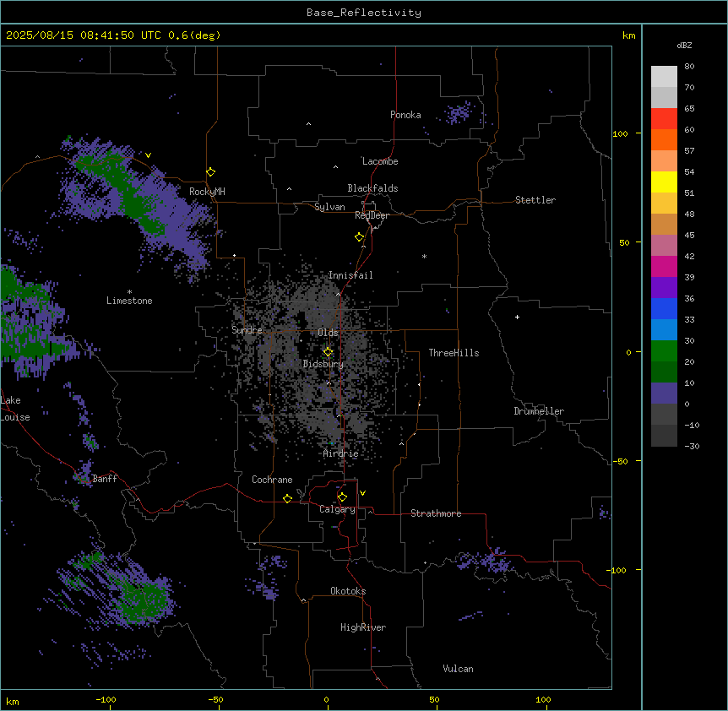The height and width of the screenshot is (711, 728).
Task: Select the Cochrane map label
Action: click(x=272, y=480)
